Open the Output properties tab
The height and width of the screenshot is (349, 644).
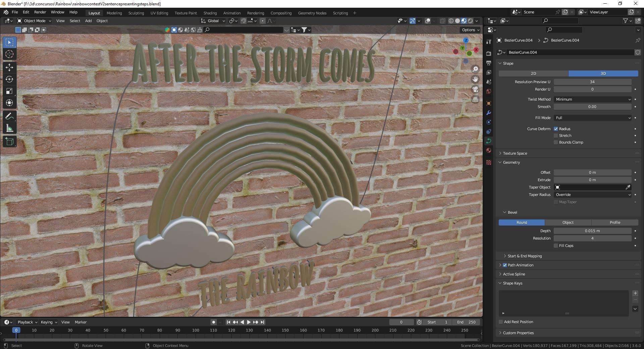coord(489,63)
